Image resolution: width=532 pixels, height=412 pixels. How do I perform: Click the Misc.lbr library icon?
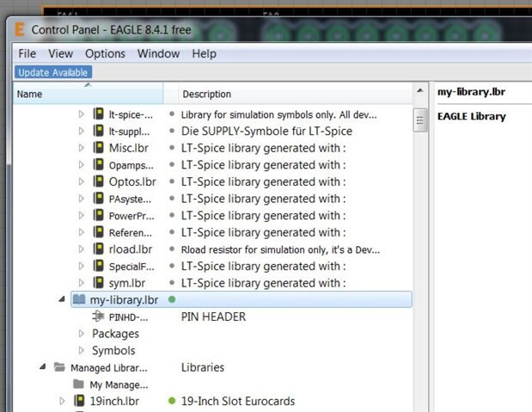coord(99,148)
